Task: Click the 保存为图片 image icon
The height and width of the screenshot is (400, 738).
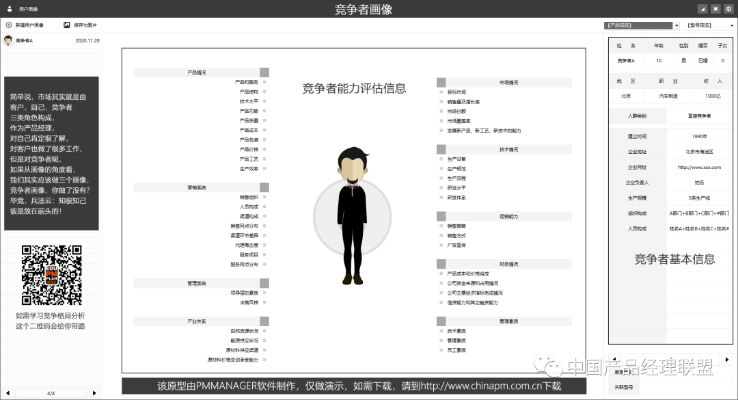Action: (68, 23)
